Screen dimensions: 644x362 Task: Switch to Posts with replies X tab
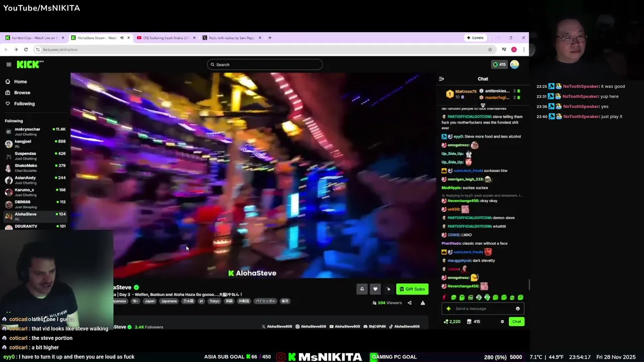click(x=230, y=38)
